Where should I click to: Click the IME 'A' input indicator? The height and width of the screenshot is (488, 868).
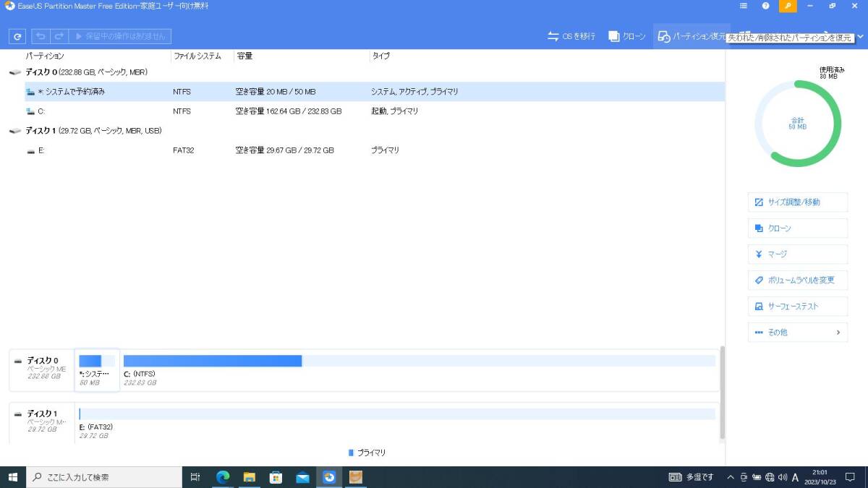pyautogui.click(x=795, y=477)
